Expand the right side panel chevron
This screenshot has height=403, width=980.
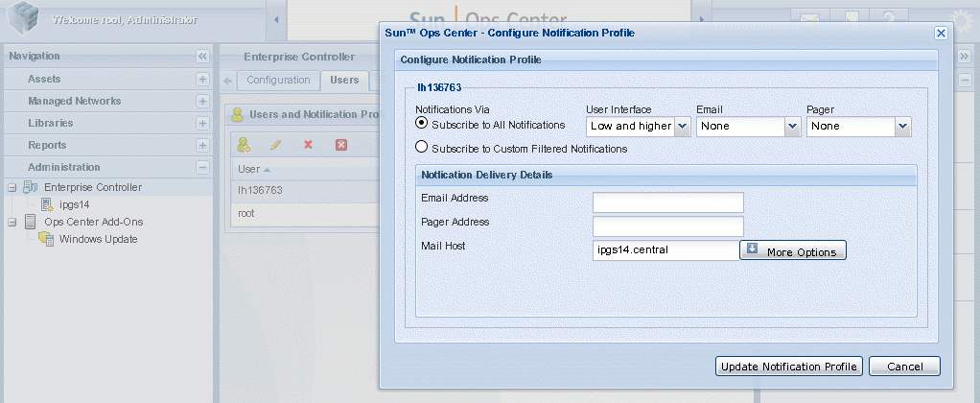click(963, 57)
